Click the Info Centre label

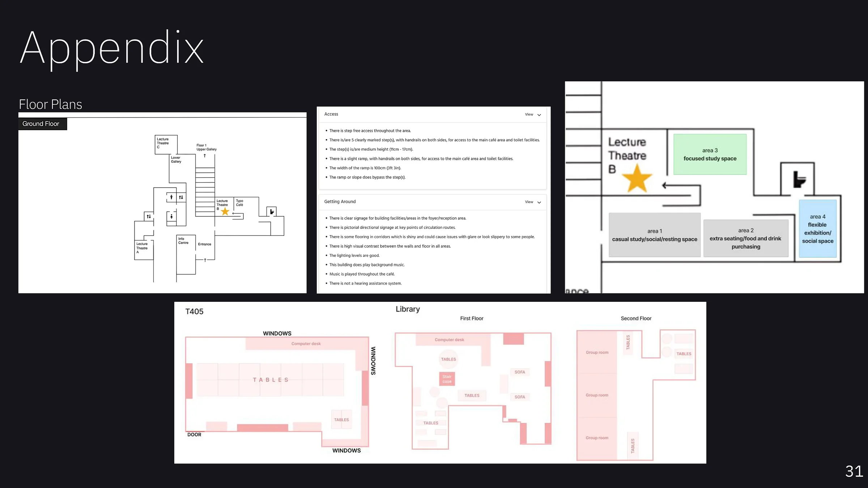coord(183,241)
